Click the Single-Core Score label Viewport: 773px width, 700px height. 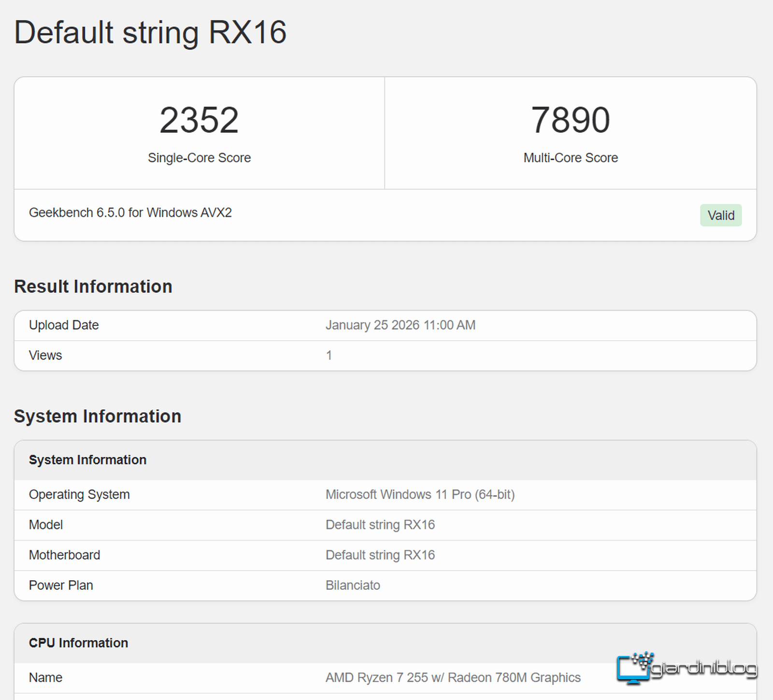(x=199, y=158)
